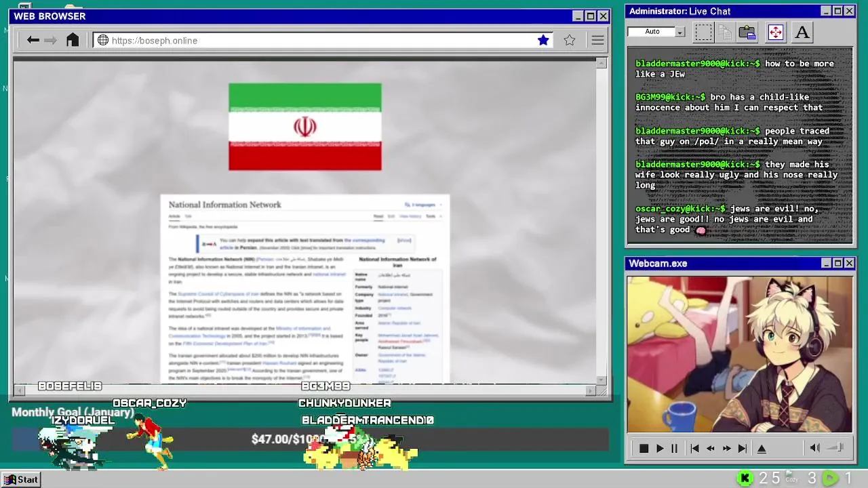Image resolution: width=868 pixels, height=488 pixels.
Task: Click the browser forward arrow
Action: click(x=50, y=40)
